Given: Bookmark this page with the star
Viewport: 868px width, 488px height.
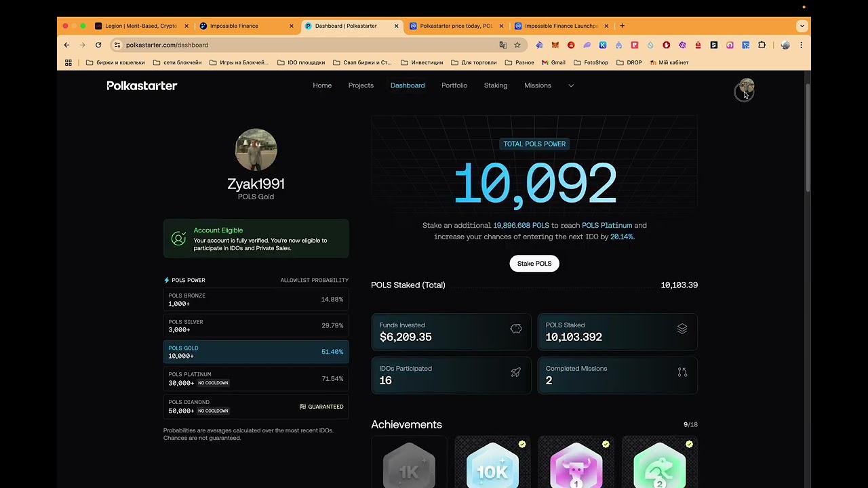Looking at the screenshot, I should (x=517, y=45).
